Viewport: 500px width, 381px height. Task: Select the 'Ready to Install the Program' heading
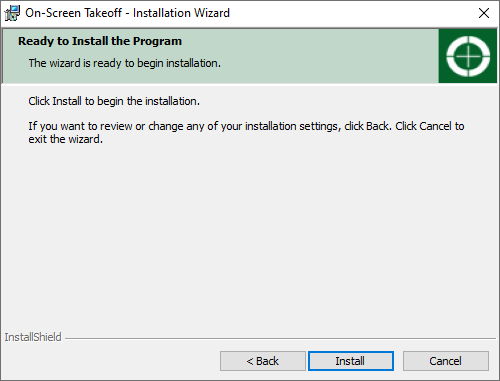pyautogui.click(x=100, y=41)
